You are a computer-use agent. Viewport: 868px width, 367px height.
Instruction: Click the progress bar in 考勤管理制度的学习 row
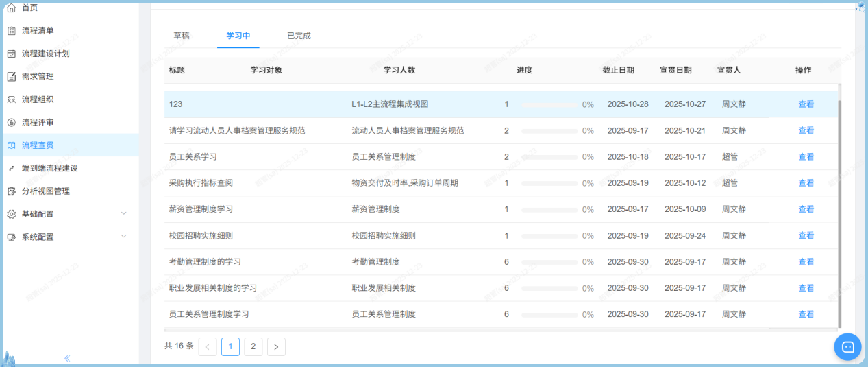[549, 262]
